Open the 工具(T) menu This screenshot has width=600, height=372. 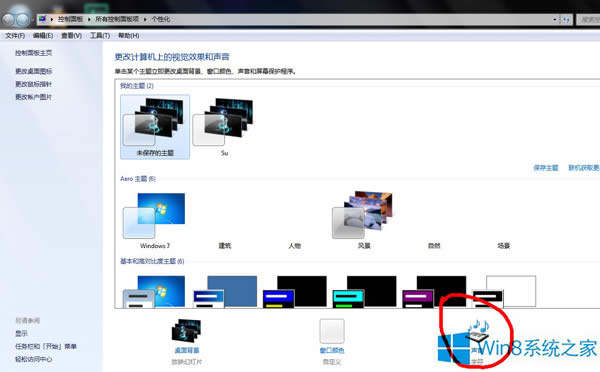(100, 36)
